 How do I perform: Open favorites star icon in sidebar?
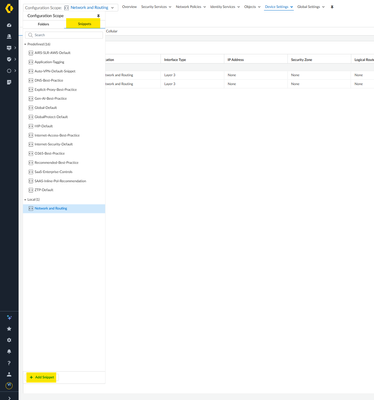[x=9, y=329]
